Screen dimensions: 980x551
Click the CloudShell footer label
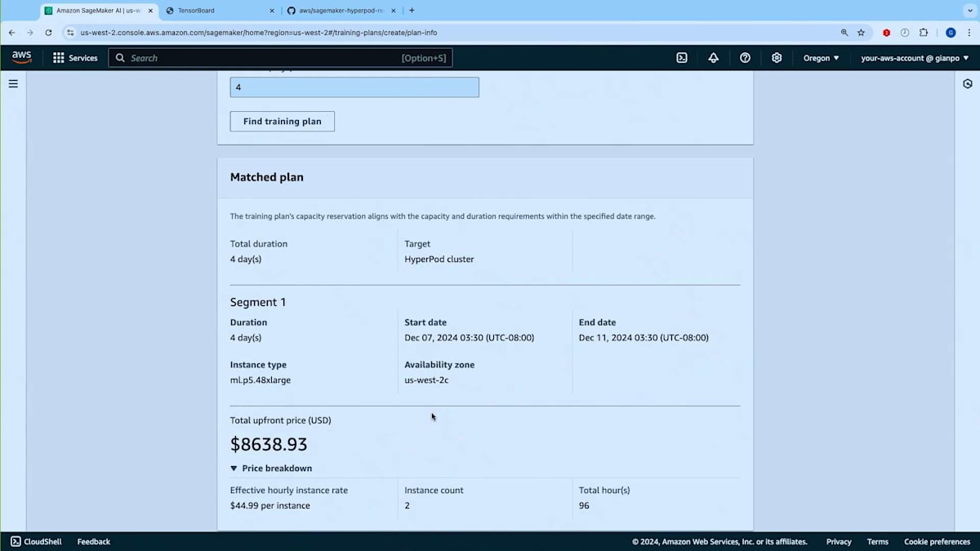44,541
